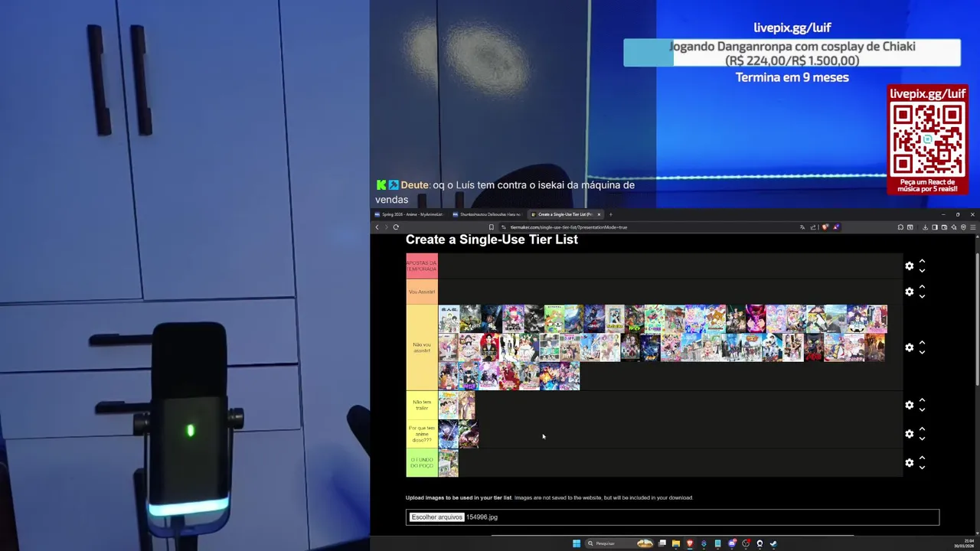Click the Vou Assistir tier label

(422, 292)
